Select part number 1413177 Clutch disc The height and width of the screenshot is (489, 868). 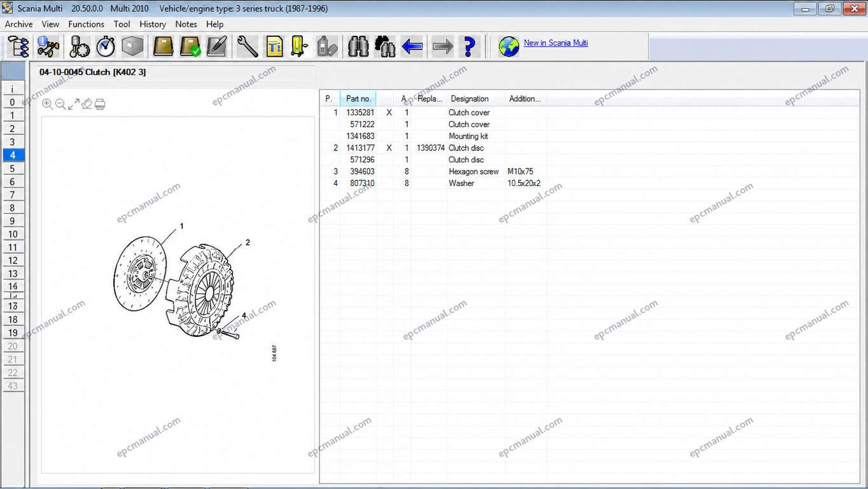coord(433,148)
